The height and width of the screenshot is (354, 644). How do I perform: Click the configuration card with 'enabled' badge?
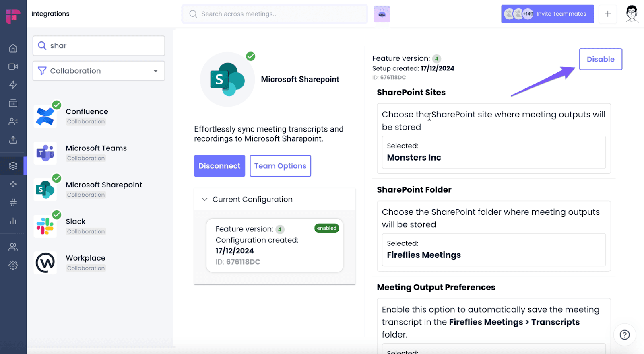point(275,245)
